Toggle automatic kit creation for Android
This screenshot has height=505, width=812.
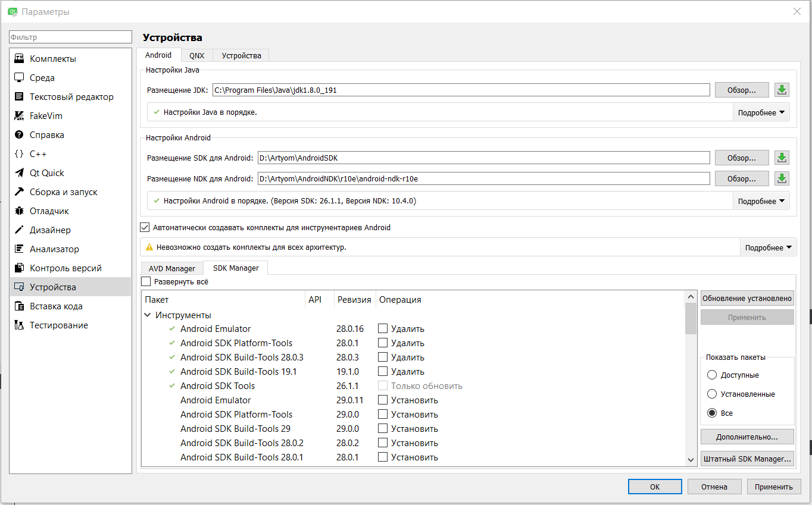144,227
